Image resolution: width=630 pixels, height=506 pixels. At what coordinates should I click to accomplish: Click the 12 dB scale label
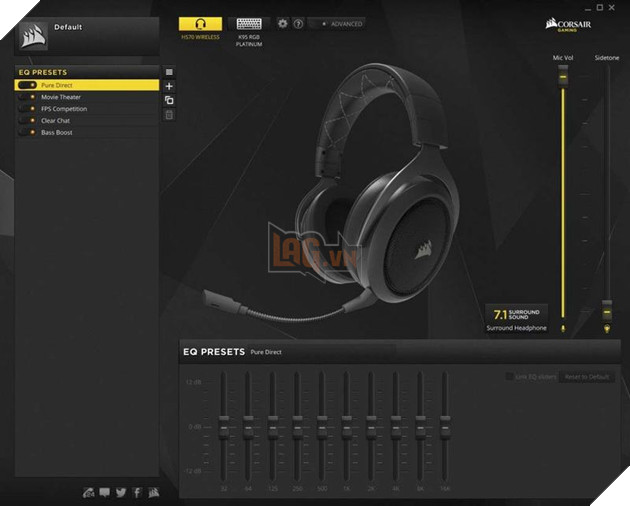tap(193, 382)
